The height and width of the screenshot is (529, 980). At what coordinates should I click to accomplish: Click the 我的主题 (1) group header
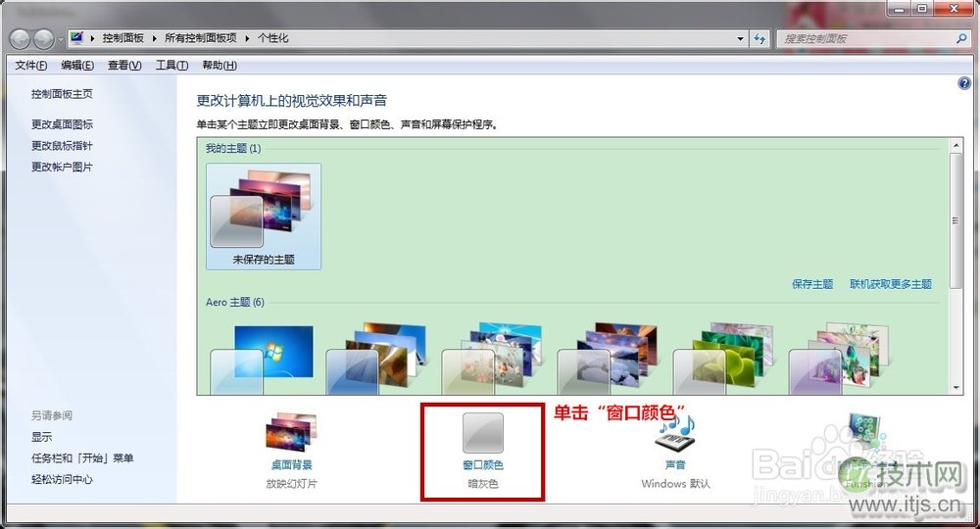click(233, 148)
